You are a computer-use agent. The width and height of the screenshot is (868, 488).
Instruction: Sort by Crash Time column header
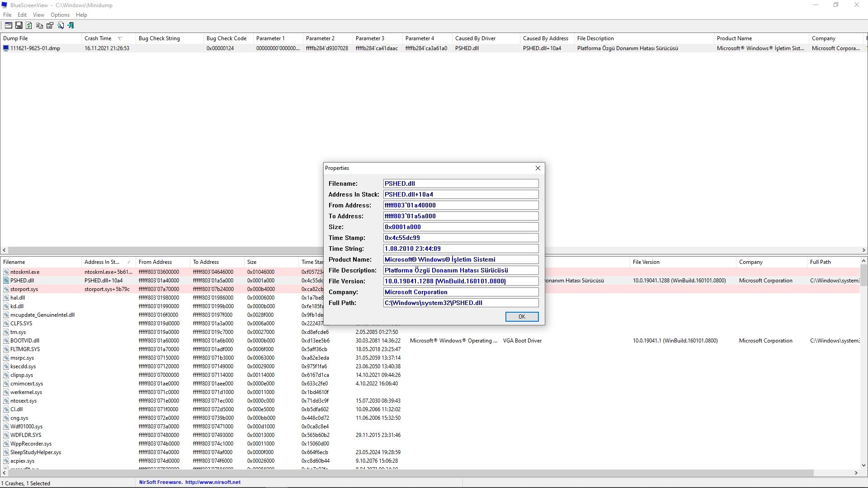click(98, 38)
